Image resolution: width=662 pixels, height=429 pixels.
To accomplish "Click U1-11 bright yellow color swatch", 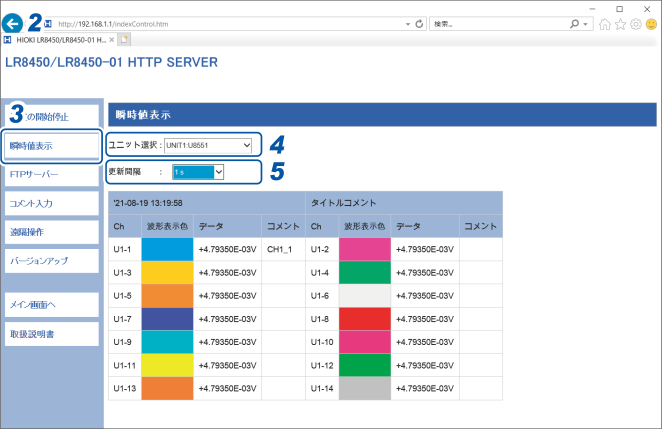I will point(167,365).
